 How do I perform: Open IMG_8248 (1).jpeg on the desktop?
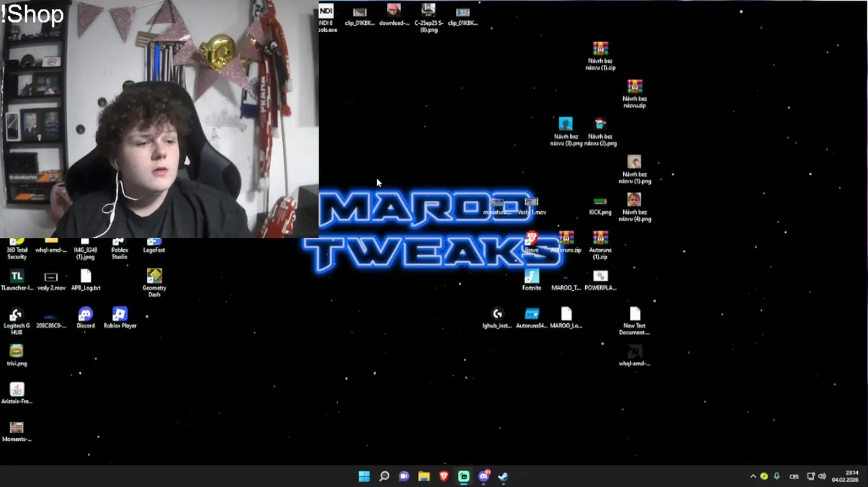tap(85, 249)
